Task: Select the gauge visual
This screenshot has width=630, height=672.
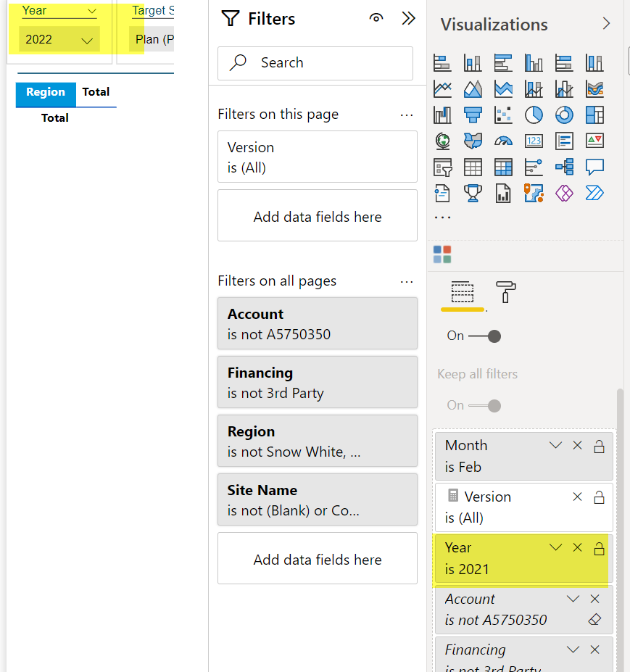Action: coord(503,141)
